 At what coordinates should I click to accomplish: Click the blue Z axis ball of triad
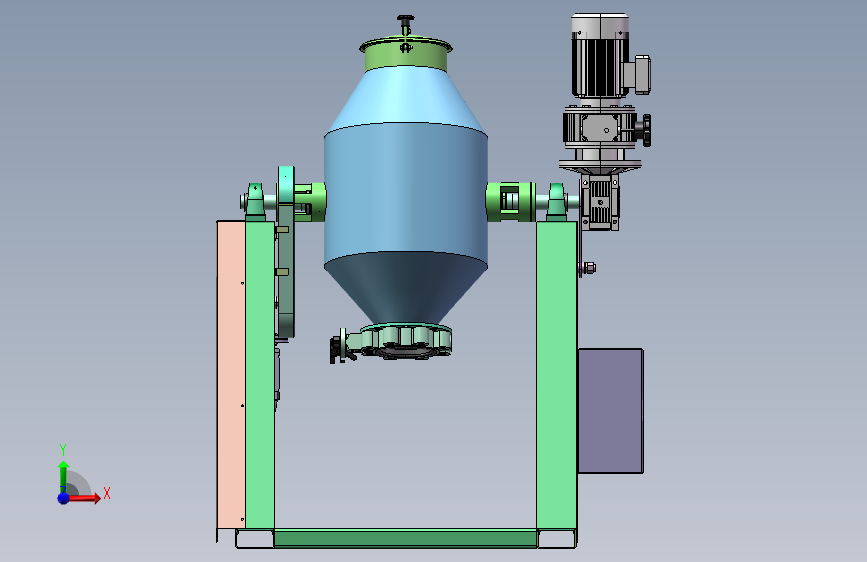[x=64, y=498]
